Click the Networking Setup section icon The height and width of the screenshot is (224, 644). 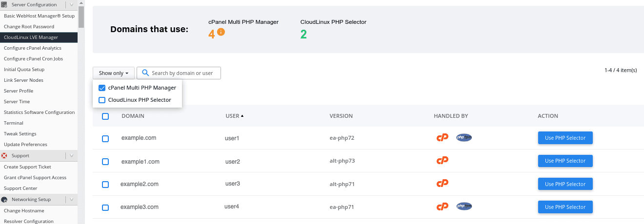4,200
